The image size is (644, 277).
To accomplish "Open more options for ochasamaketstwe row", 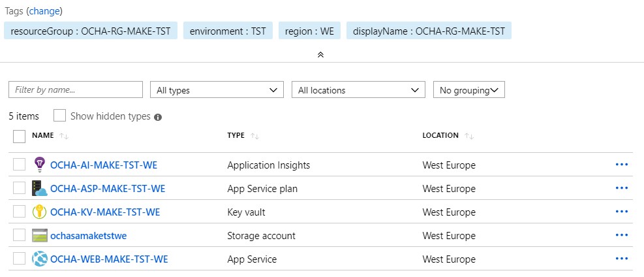I will click(x=621, y=235).
